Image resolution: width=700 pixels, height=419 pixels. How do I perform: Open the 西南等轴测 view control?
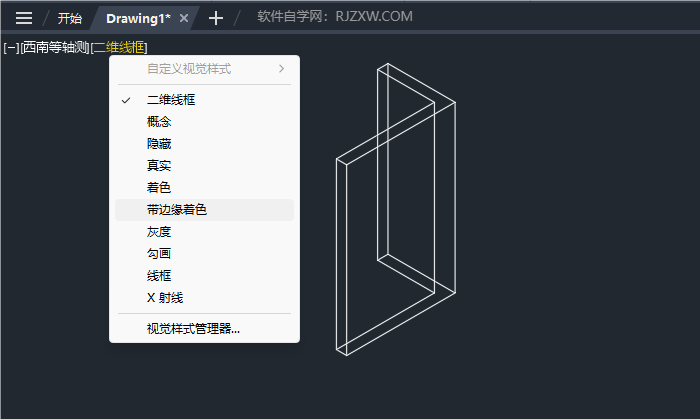tap(55, 47)
